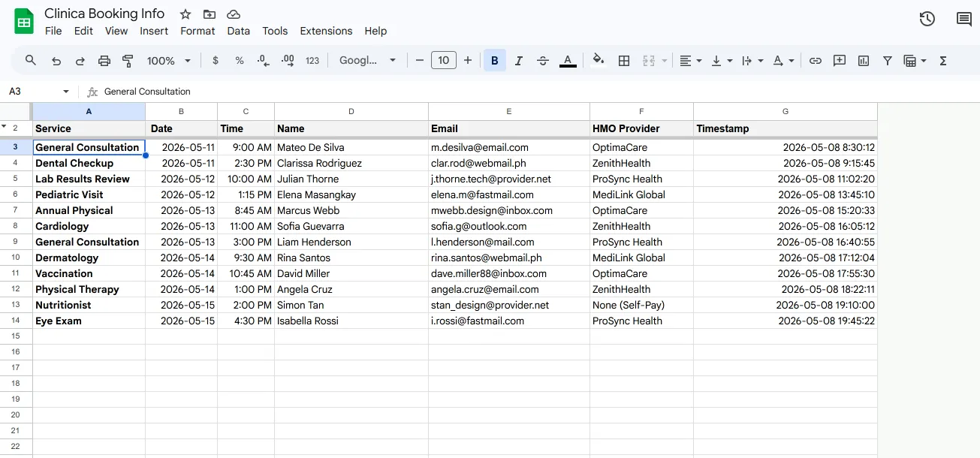The image size is (980, 458).
Task: Open the Format menu
Action: click(198, 31)
